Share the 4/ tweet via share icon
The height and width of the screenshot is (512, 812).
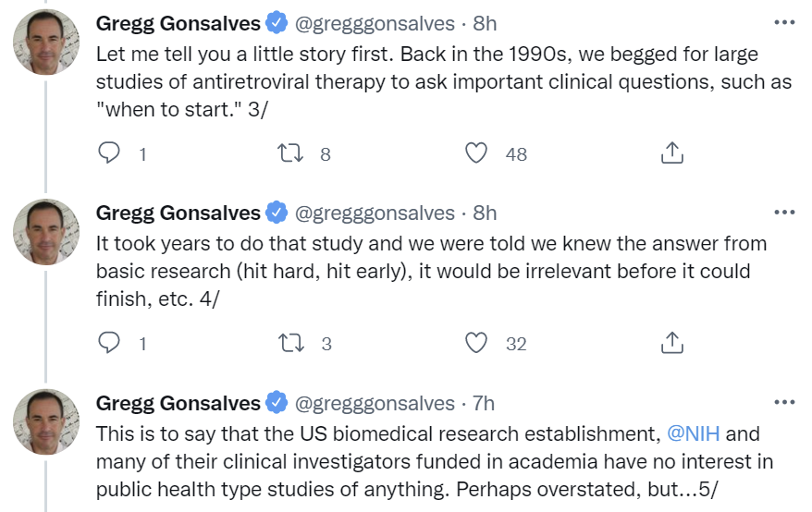(672, 343)
